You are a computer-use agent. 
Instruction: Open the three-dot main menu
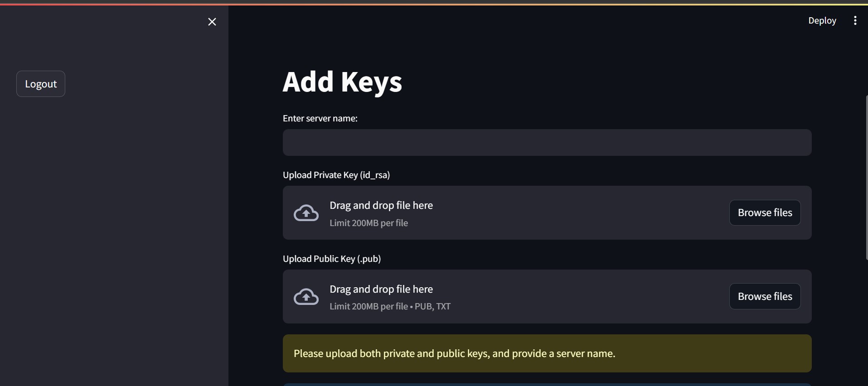point(855,20)
